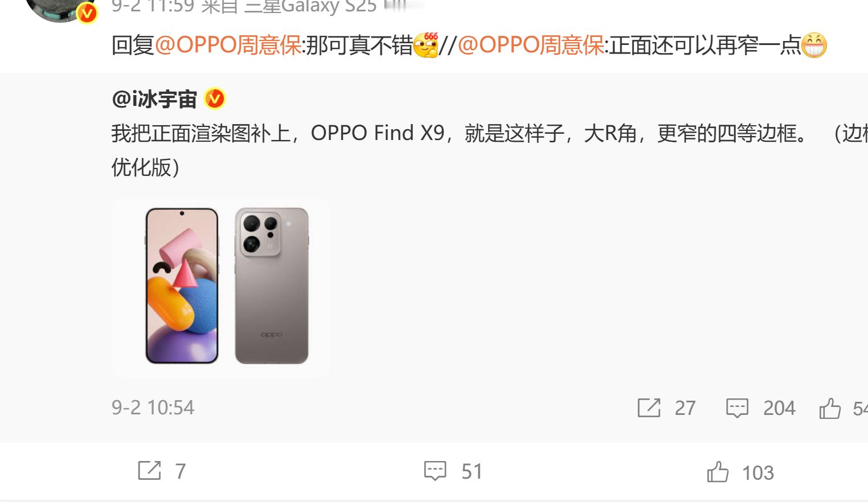868x502 pixels.
Task: Like the quoted post via its thumbs-up icon
Action: click(x=830, y=408)
